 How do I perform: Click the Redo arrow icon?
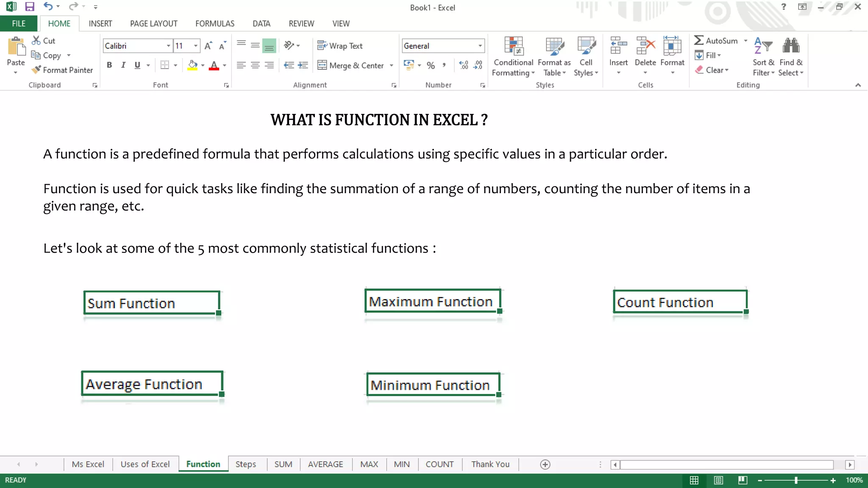[x=74, y=6]
